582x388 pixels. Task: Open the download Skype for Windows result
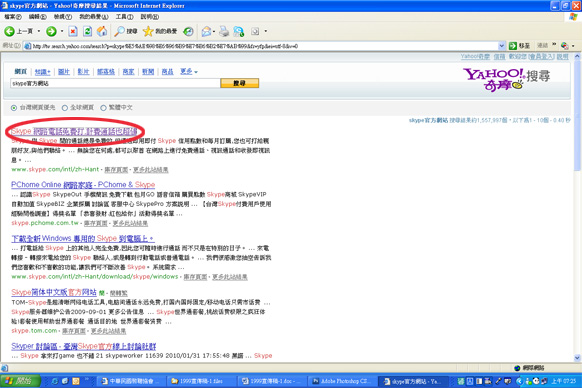[x=82, y=238]
